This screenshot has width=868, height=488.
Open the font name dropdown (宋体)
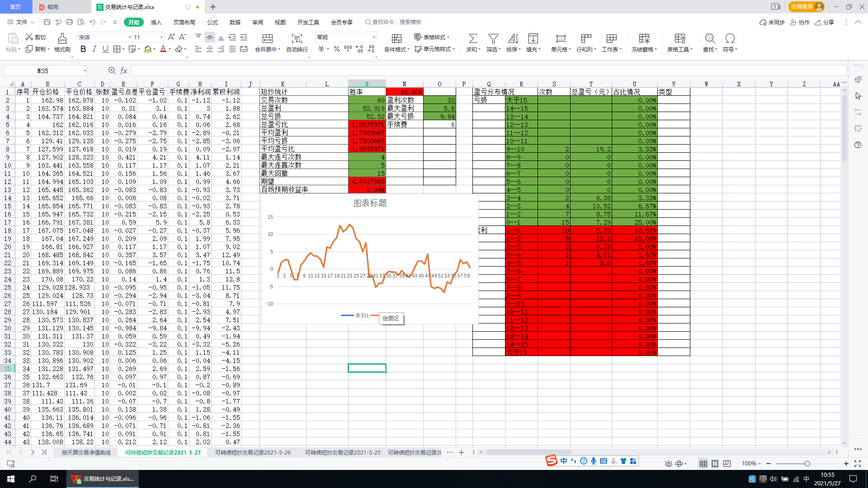click(x=130, y=37)
